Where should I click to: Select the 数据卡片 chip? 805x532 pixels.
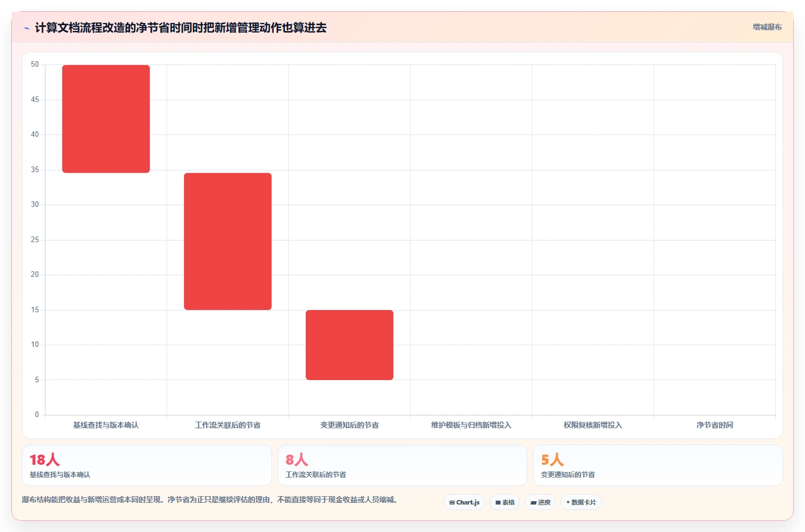tap(581, 502)
